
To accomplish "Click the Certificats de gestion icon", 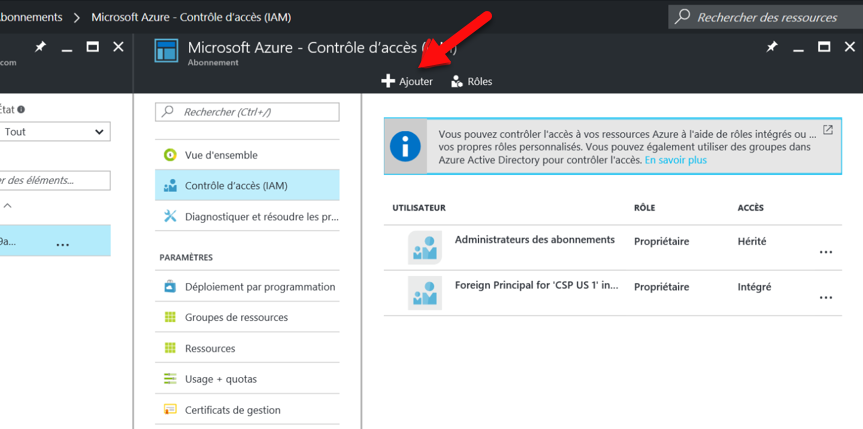I will coord(170,410).
